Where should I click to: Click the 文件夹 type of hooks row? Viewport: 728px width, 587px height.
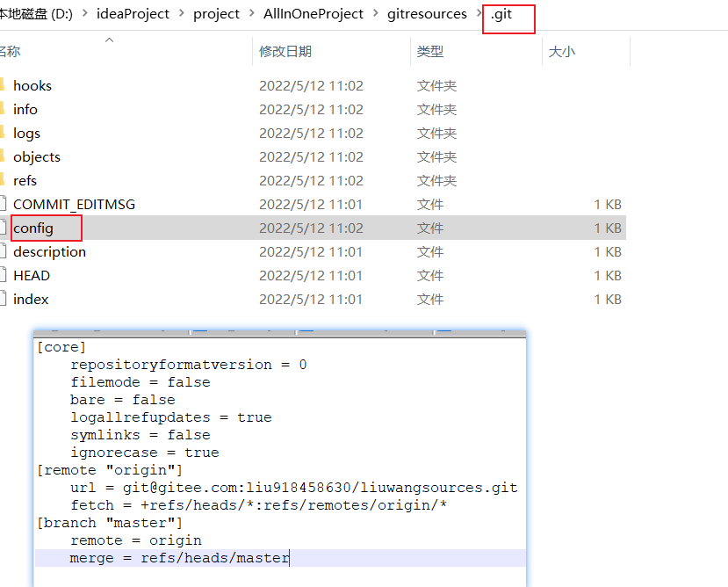pyautogui.click(x=437, y=86)
